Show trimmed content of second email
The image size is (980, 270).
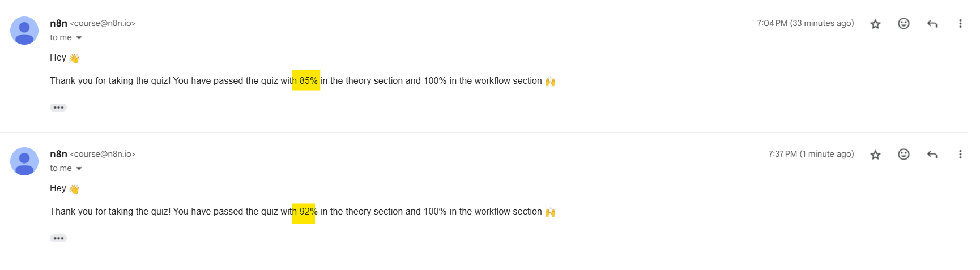coord(58,238)
